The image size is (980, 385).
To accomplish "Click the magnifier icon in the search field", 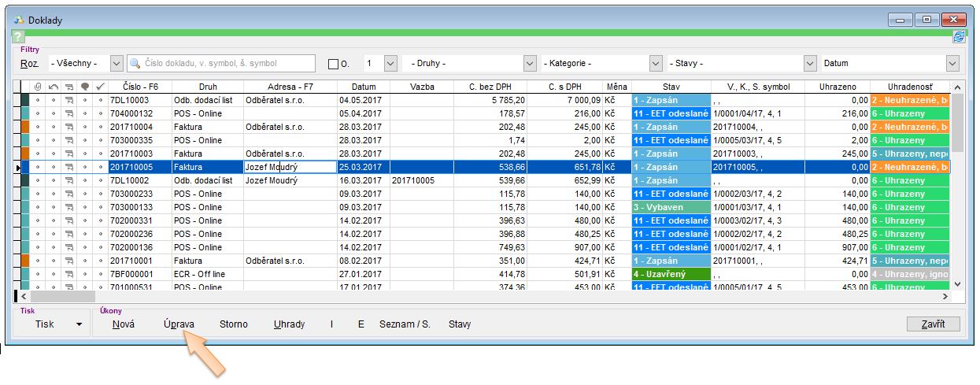I will point(135,64).
